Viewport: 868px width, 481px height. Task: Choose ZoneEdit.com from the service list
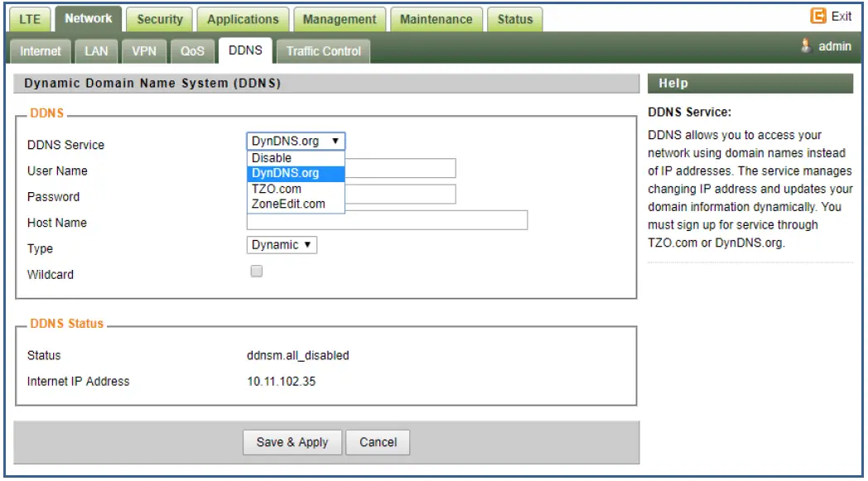[296, 204]
